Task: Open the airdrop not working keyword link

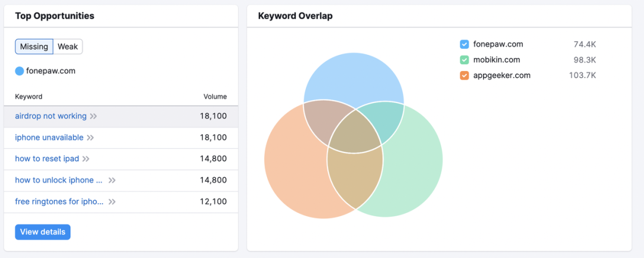Action: click(x=51, y=116)
